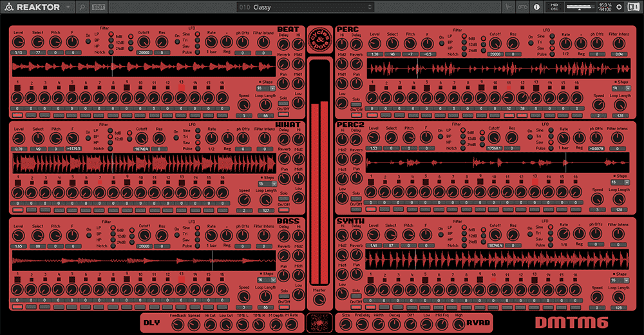
Task: Open the BEAT Steps dropdown
Action: 266,88
